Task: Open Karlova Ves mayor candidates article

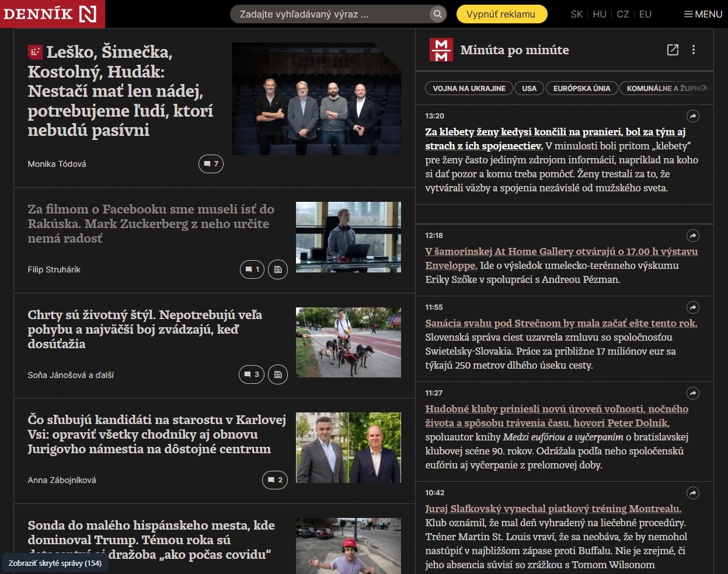Action: 156,435
